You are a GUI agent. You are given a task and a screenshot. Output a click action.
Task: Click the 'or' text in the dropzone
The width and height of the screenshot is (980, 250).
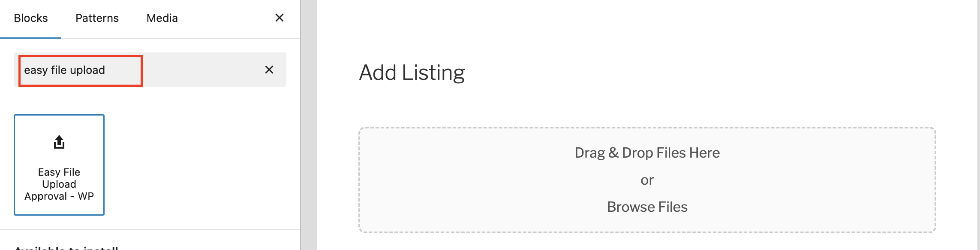tap(647, 180)
